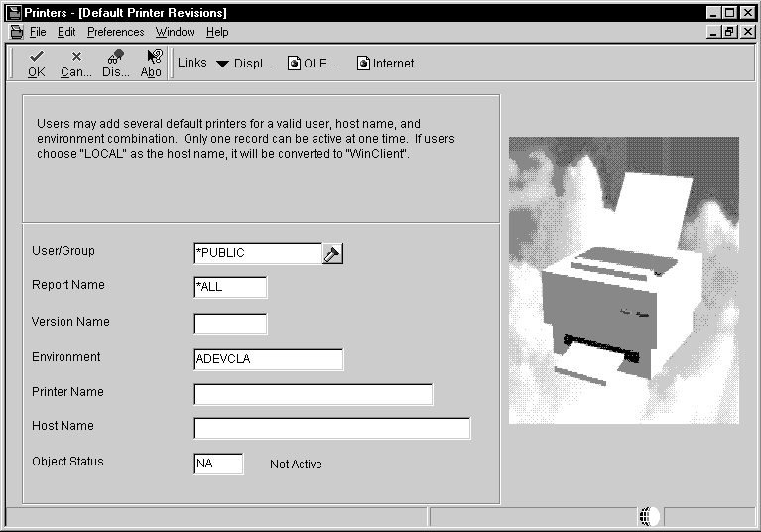Image resolution: width=761 pixels, height=532 pixels.
Task: Focus the Report Name field containing *ALL
Action: tap(230, 288)
